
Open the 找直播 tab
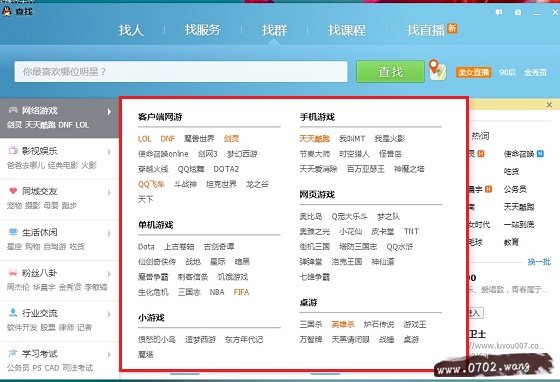click(426, 30)
